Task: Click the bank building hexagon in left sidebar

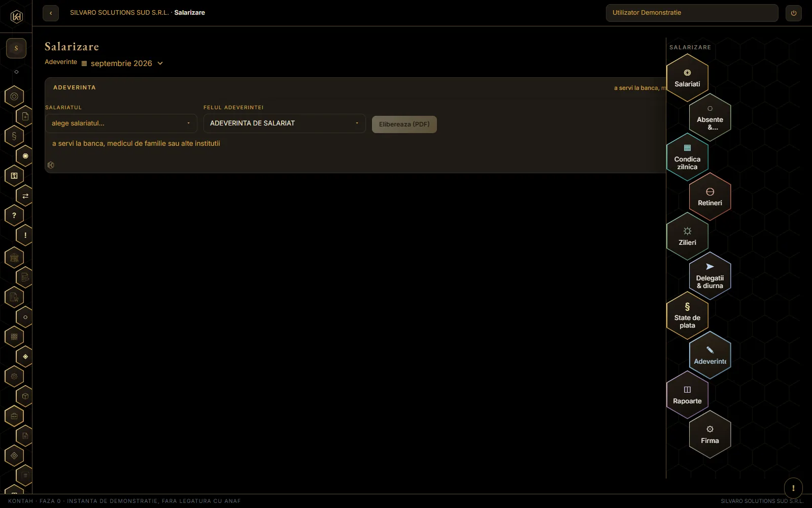Action: pos(14,258)
